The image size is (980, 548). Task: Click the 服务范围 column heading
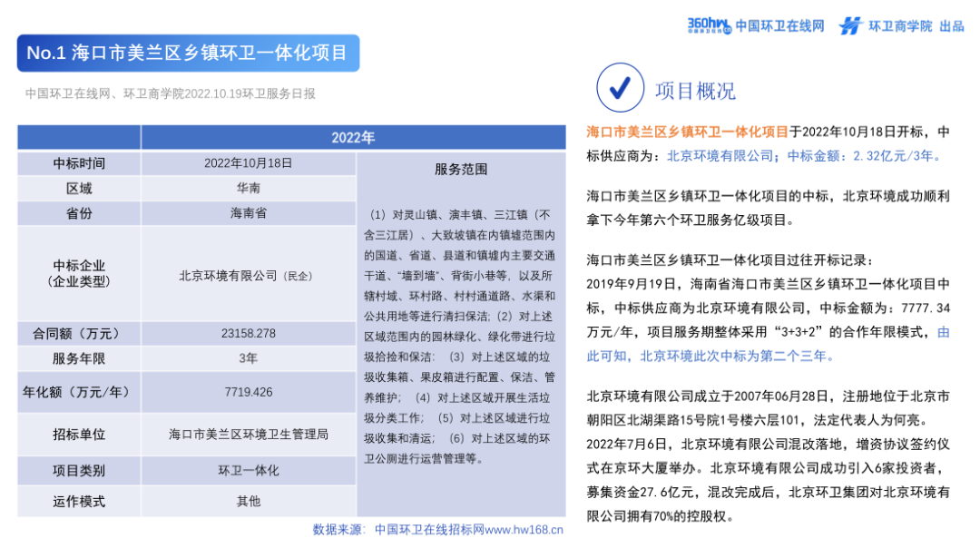(x=461, y=170)
